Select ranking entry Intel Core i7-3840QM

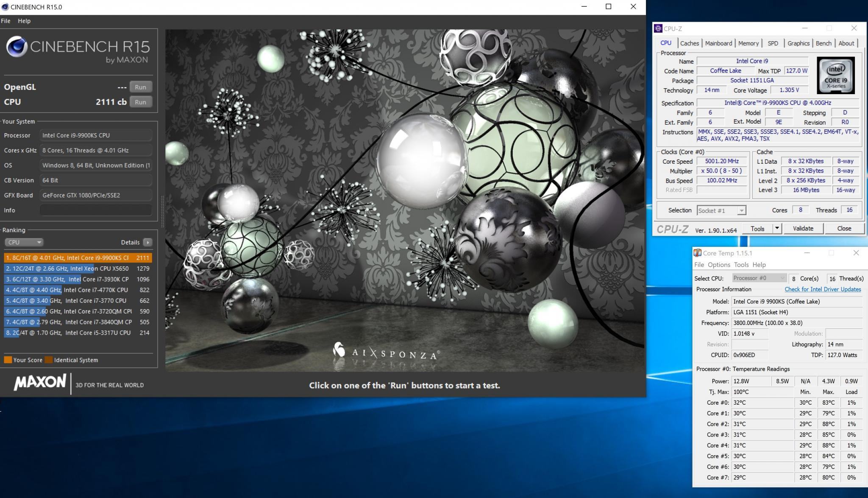[78, 322]
